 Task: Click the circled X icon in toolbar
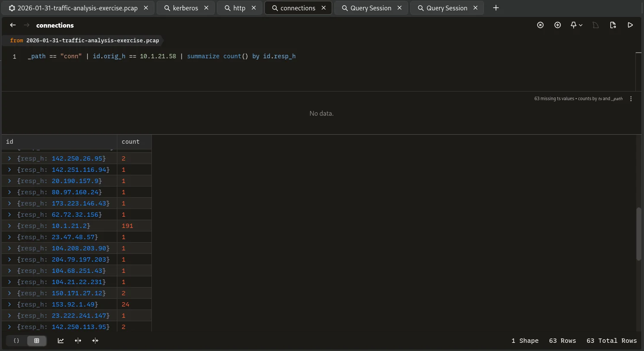click(x=540, y=25)
